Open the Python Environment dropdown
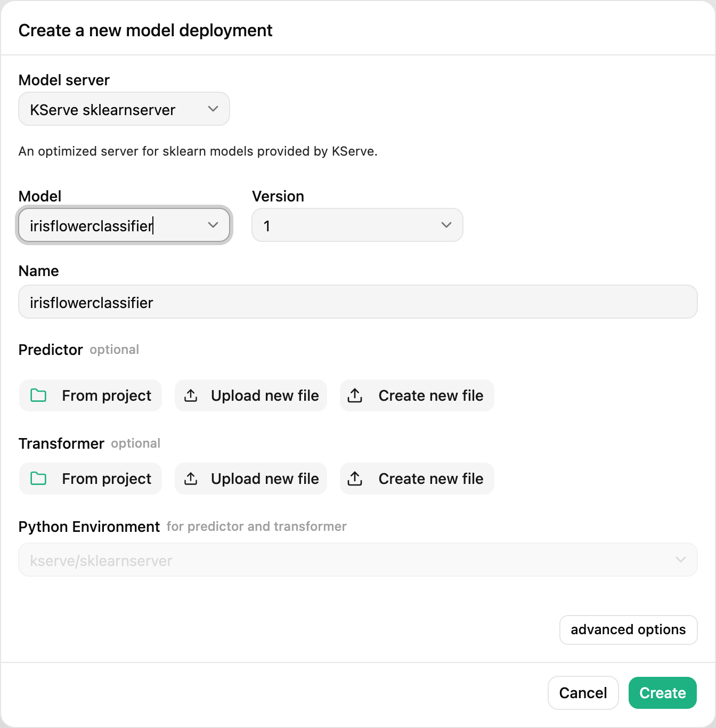Image resolution: width=716 pixels, height=728 pixels. (x=358, y=560)
